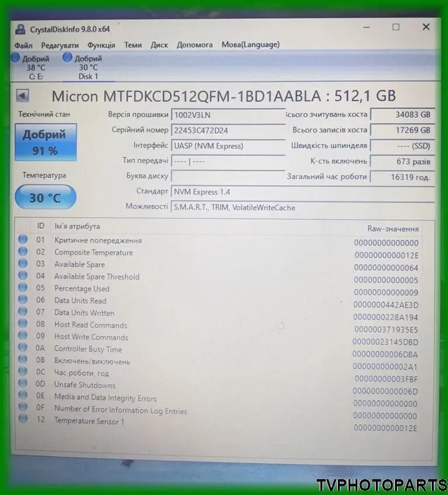Viewport: 448px width, 495px height.
Task: Click the status icon for Host Write Commands
Action: (x=23, y=335)
